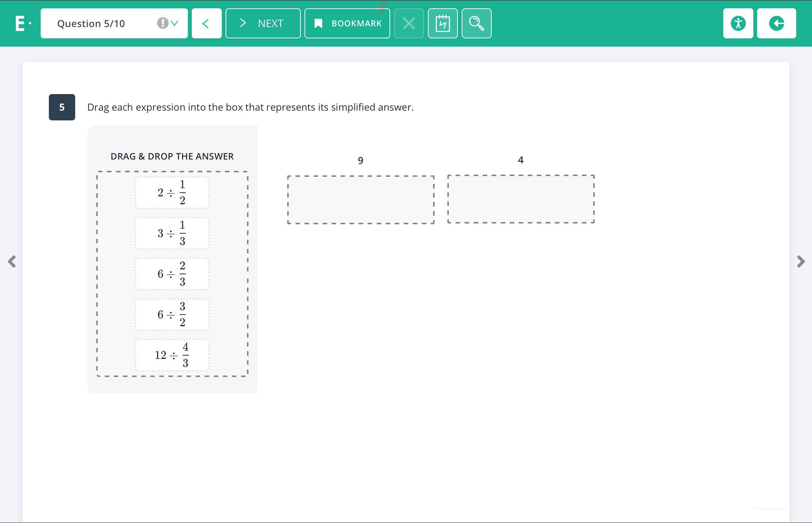Select the 12 ÷ 4/3 expression tile
Screen dimensions: 812x523
pyautogui.click(x=172, y=355)
